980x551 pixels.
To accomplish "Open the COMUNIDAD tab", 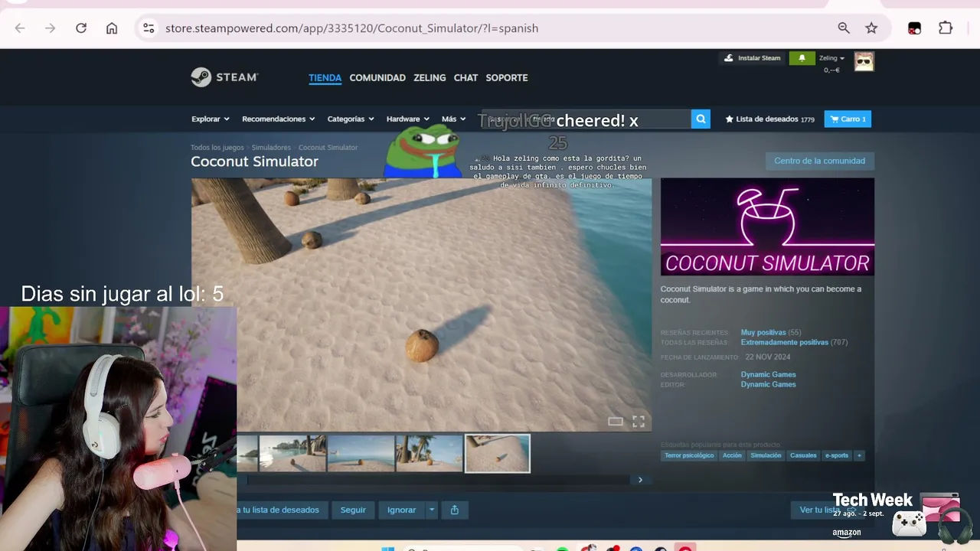I will tap(377, 77).
